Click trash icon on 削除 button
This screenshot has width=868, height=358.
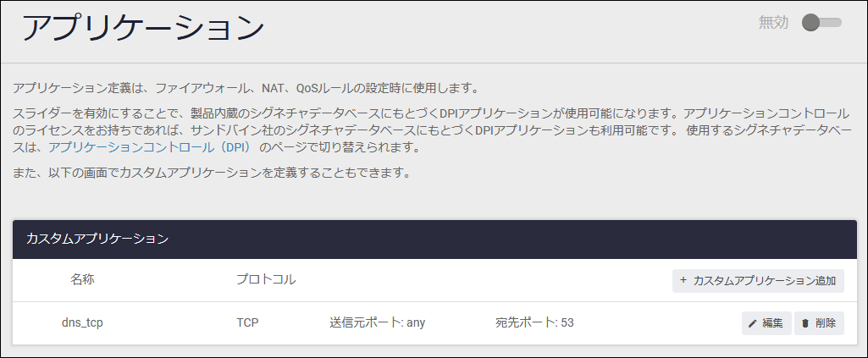pyautogui.click(x=805, y=323)
